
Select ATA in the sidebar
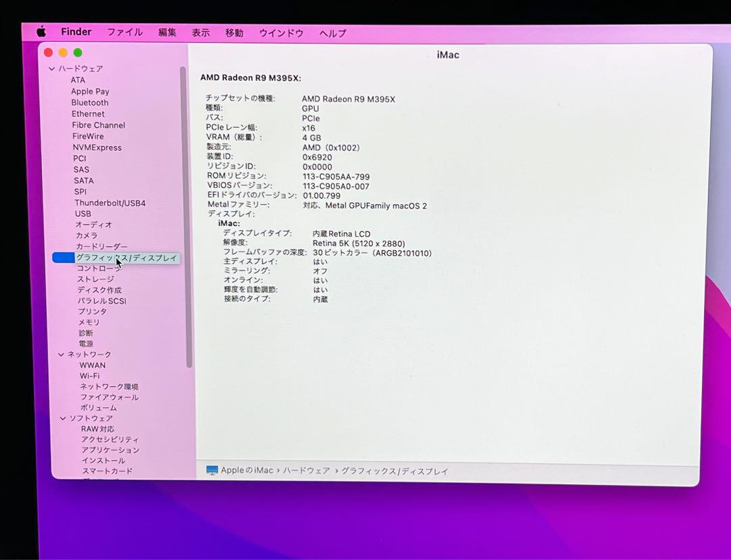78,80
